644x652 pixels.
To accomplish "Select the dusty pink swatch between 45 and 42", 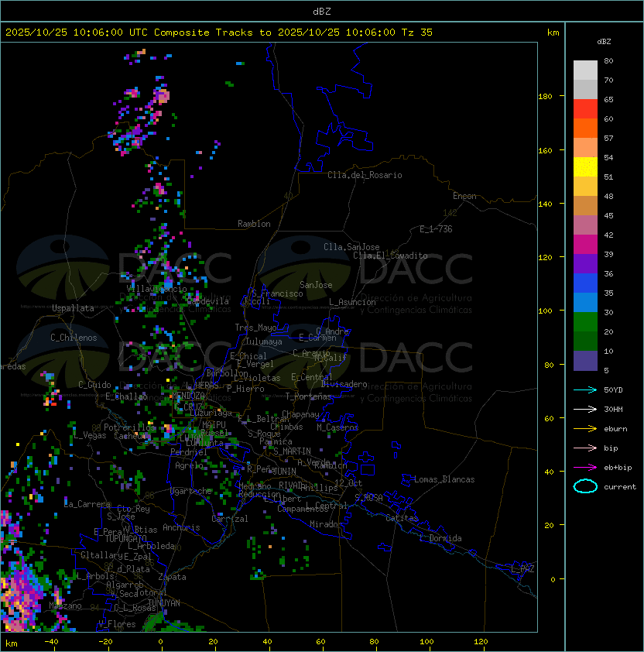I will click(x=585, y=225).
